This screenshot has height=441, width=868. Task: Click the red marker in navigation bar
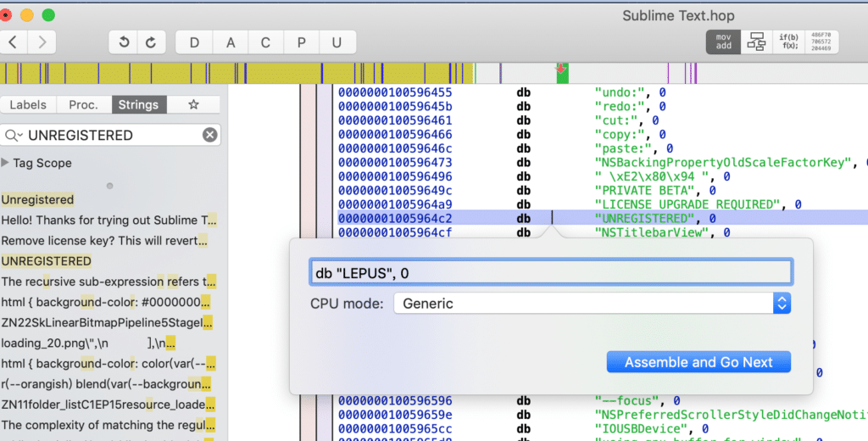561,69
